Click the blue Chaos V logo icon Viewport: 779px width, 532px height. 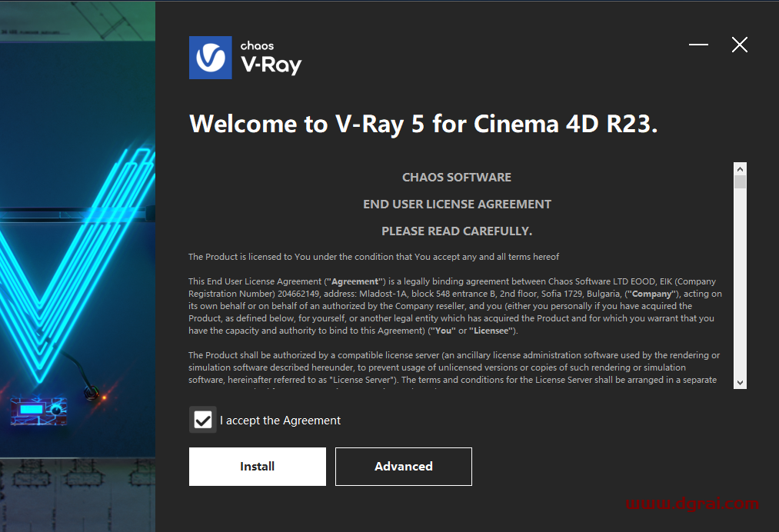tap(209, 57)
